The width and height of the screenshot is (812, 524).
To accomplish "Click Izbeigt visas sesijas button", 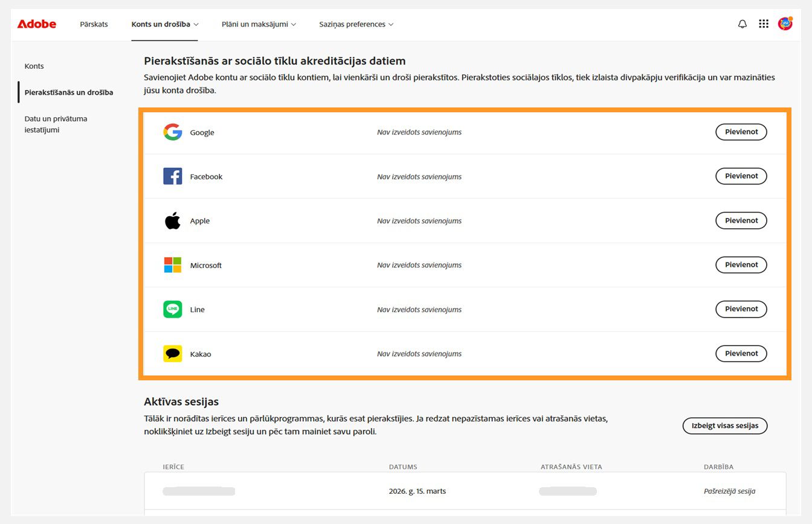I will pos(724,426).
